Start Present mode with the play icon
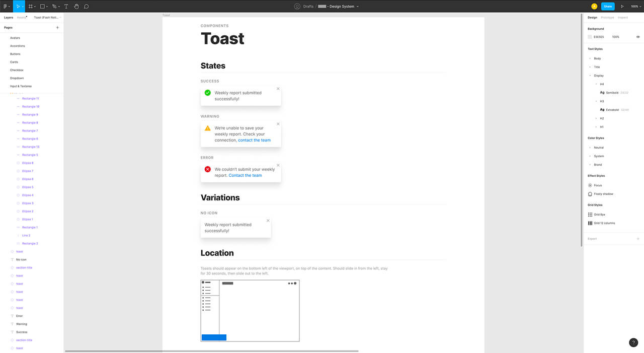Image resolution: width=644 pixels, height=353 pixels. click(x=622, y=6)
